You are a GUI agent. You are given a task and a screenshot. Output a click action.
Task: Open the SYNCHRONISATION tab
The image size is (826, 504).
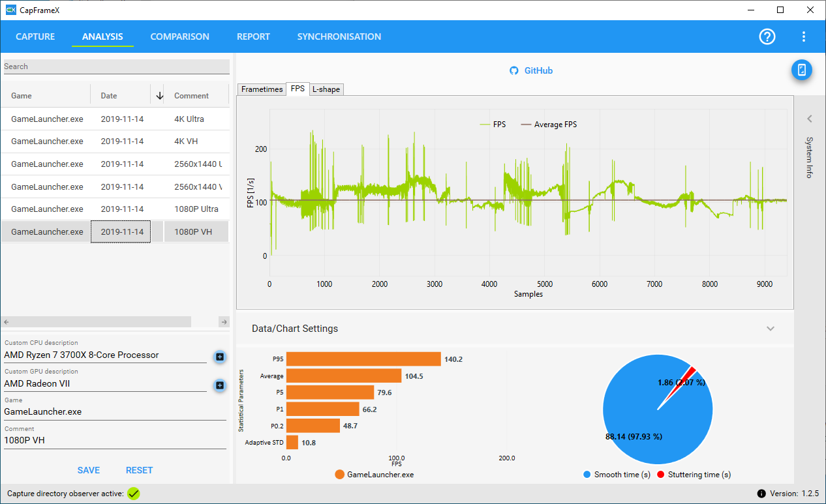coord(339,37)
